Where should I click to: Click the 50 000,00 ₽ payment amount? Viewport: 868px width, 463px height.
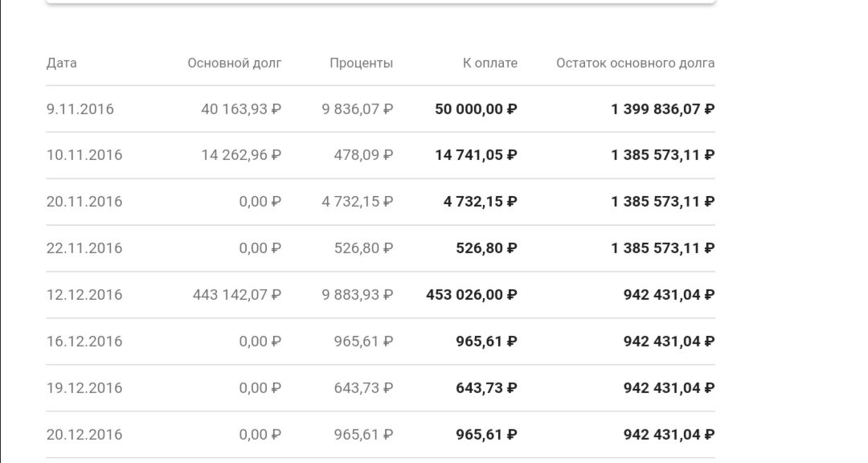pos(476,109)
